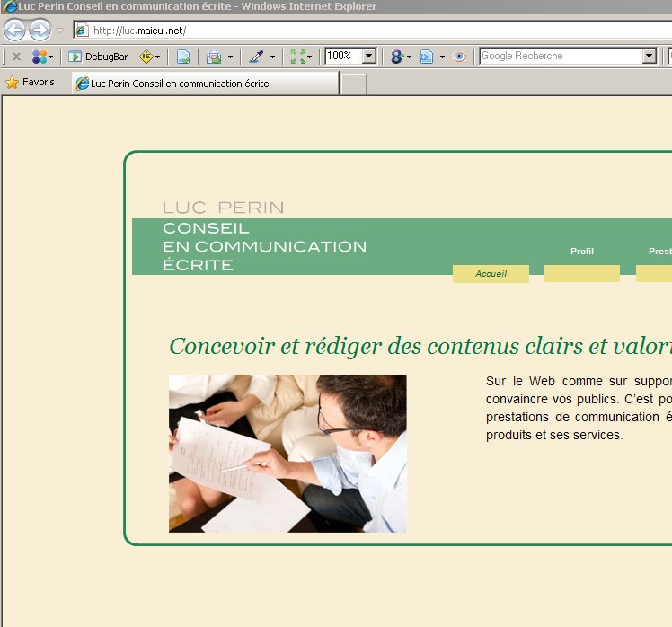Expand the mail screenshot dropdown arrow
This screenshot has width=672, height=627.
coord(230,57)
